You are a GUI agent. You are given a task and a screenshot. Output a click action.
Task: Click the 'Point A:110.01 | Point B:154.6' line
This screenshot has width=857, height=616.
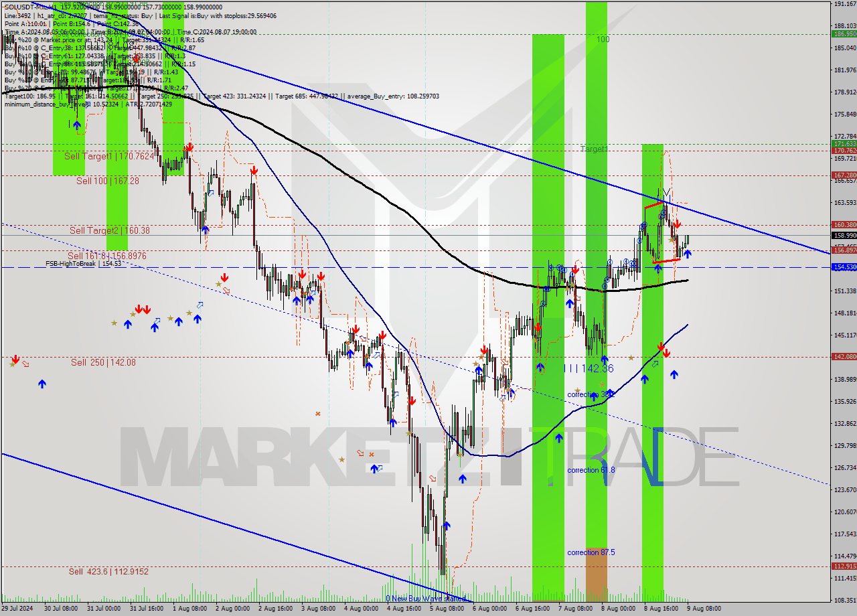coord(70,23)
